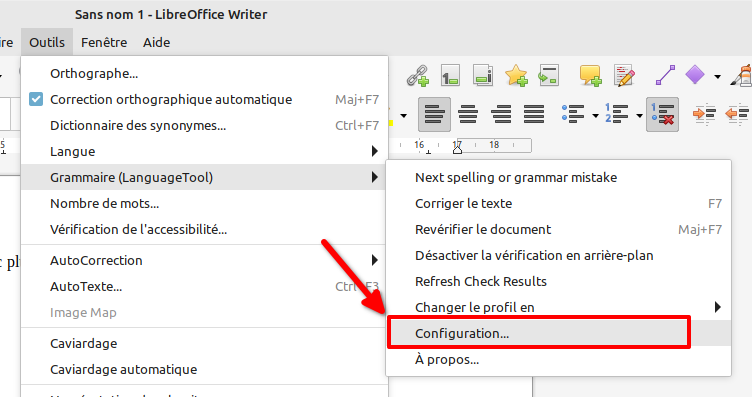Insert an endnote using the toolbar icon
The width and height of the screenshot is (752, 397).
[x=482, y=76]
